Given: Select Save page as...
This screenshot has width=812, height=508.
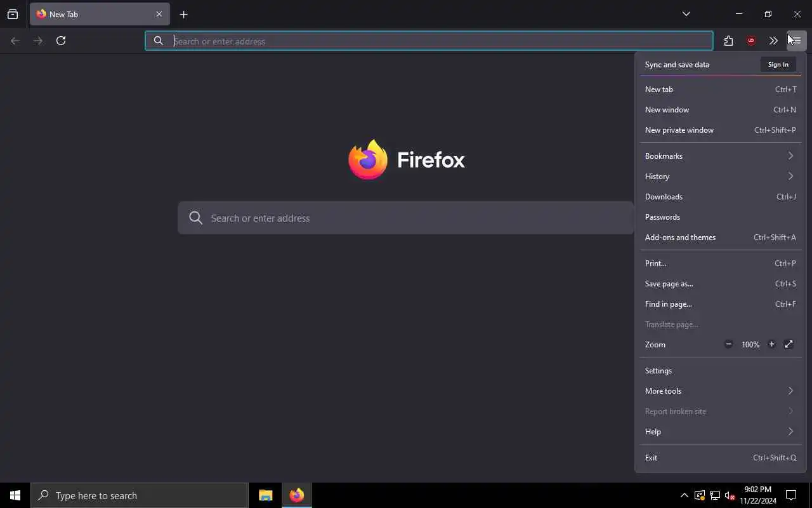Looking at the screenshot, I should [x=721, y=284].
